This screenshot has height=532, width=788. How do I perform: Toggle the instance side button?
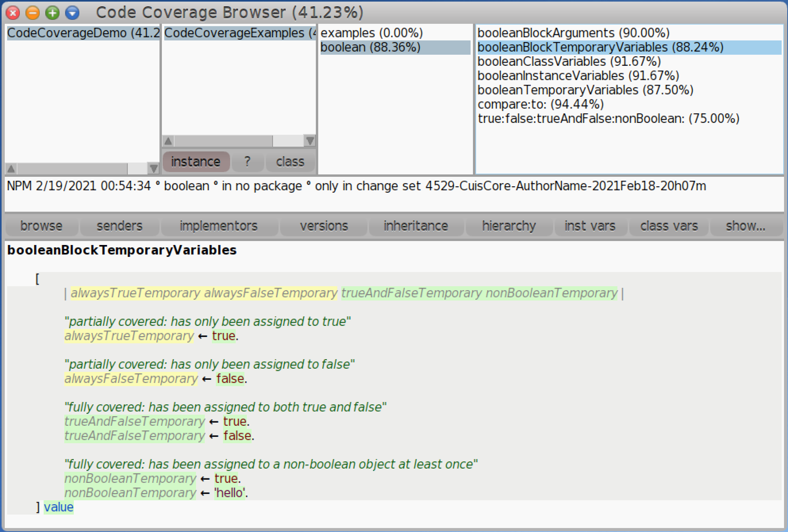(x=196, y=162)
